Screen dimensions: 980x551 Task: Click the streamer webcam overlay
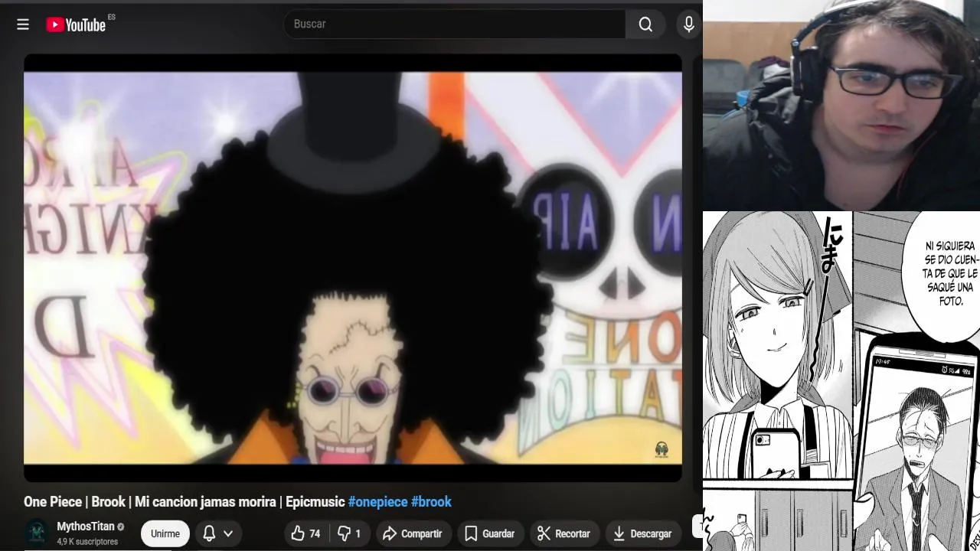click(841, 105)
